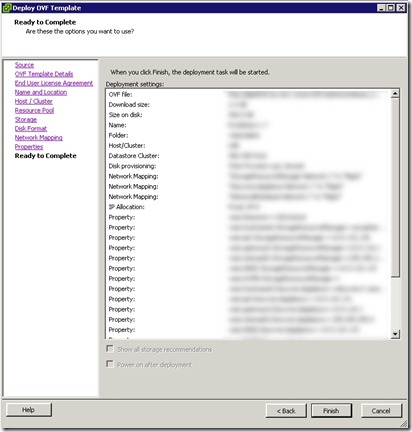Enable Show all storage recommendations checkbox

point(110,349)
